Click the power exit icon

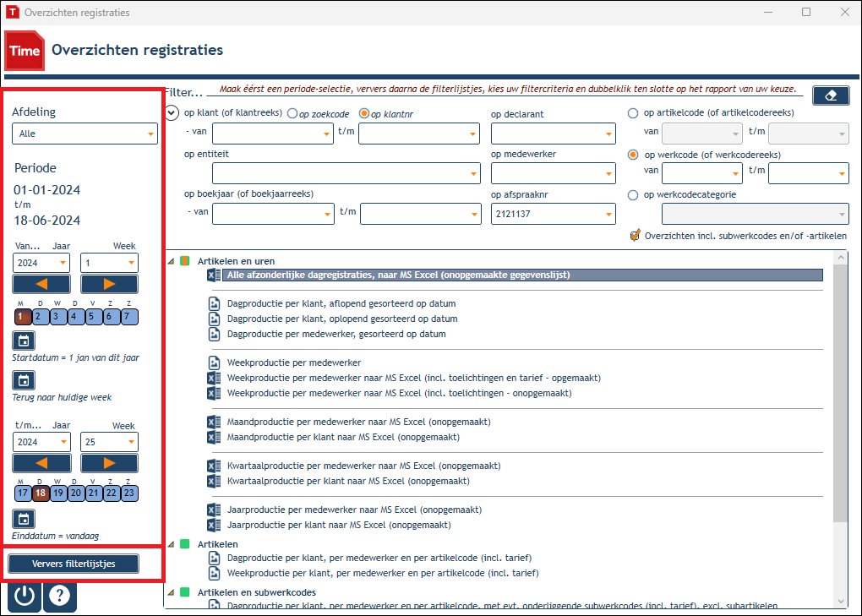pyautogui.click(x=25, y=597)
